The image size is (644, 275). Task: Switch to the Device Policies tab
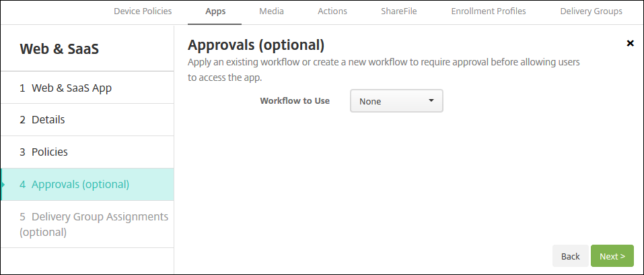[143, 11]
